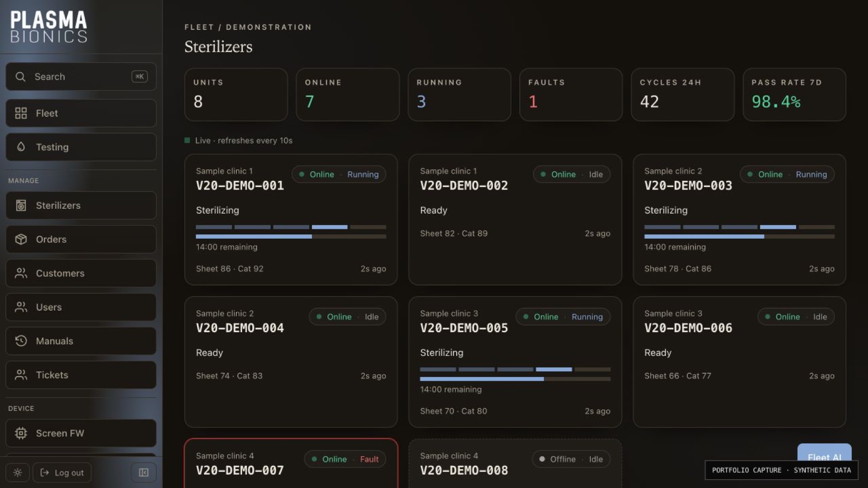Click V20-DEMO-007 Online Fault status badge
Viewport: 868px width, 488px height.
345,459
